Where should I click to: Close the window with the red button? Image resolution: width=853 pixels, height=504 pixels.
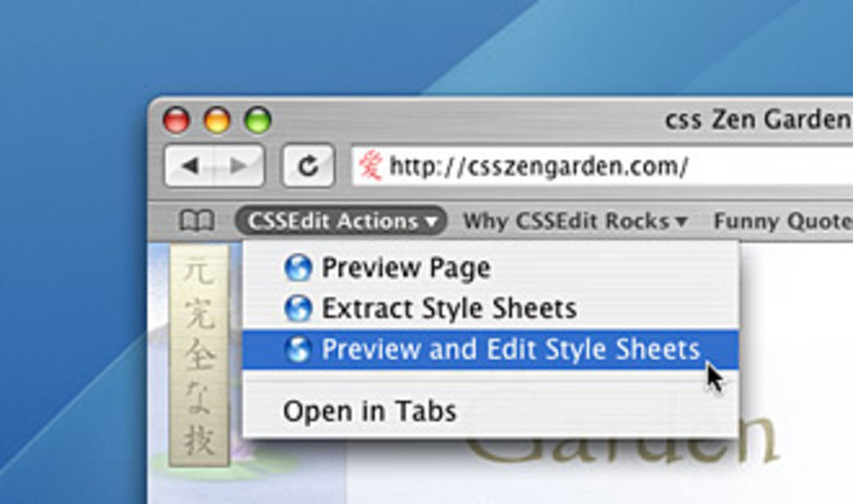177,120
